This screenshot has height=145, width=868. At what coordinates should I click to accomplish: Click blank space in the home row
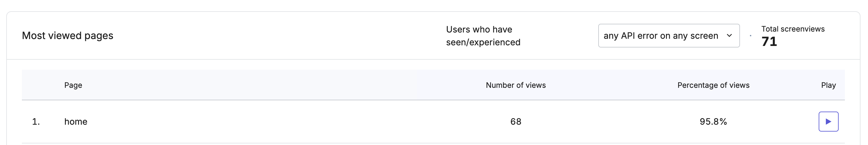tap(269, 121)
